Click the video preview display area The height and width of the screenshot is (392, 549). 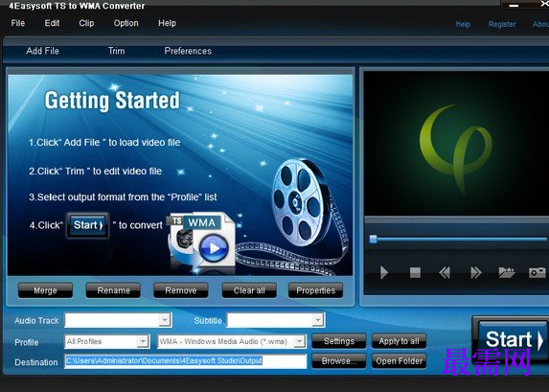click(456, 144)
